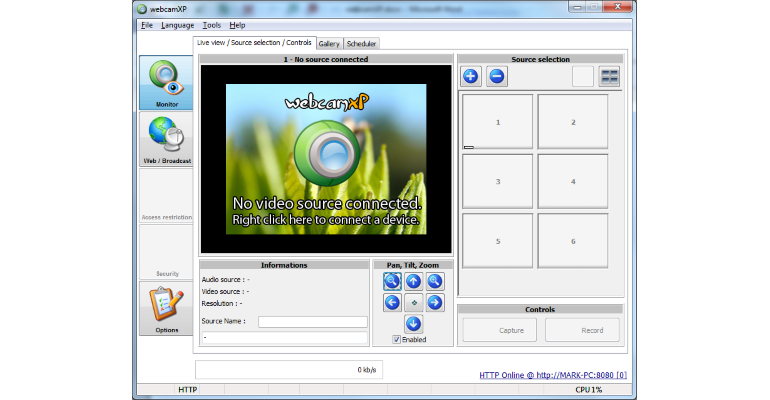770x400 pixels.
Task: Tilt camera up with up arrow
Action: click(x=413, y=281)
